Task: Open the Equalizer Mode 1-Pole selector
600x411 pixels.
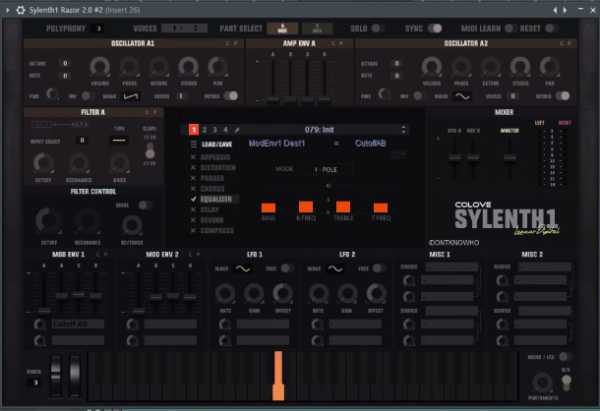Action: coord(326,170)
